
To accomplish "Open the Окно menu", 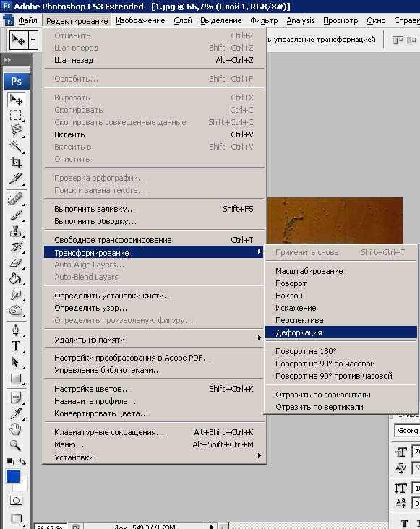I will click(376, 20).
